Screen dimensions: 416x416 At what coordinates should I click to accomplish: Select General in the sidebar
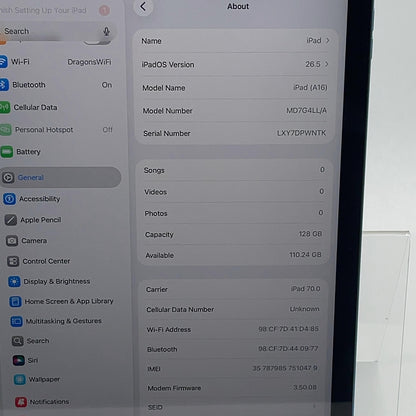(x=60, y=177)
